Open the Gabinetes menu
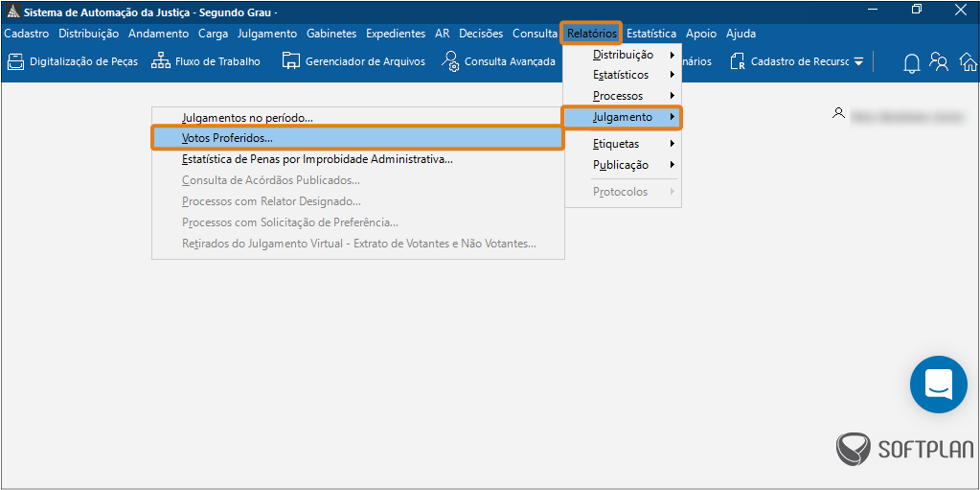The width and height of the screenshot is (980, 490). (x=331, y=34)
